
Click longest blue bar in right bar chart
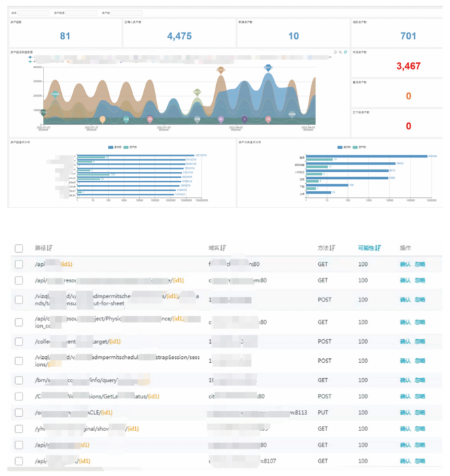pos(366,156)
